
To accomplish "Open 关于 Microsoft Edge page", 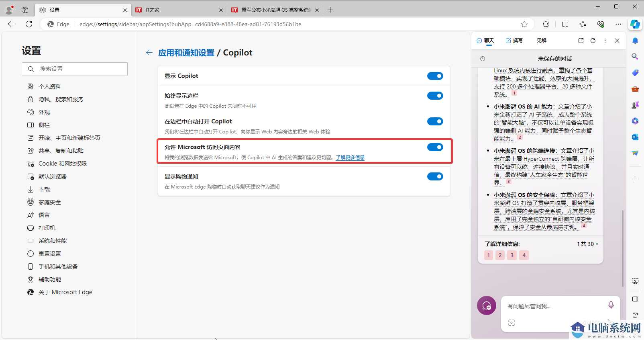I will pos(65,292).
